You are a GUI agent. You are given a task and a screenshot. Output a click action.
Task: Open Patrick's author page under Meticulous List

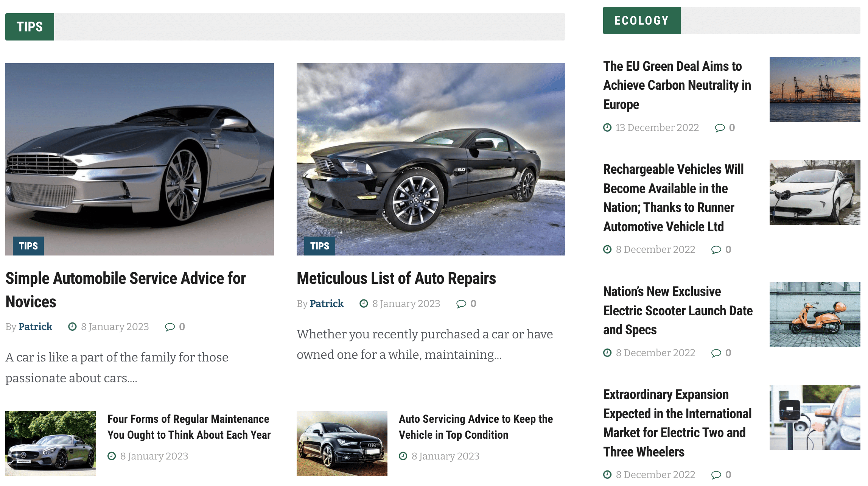(326, 304)
